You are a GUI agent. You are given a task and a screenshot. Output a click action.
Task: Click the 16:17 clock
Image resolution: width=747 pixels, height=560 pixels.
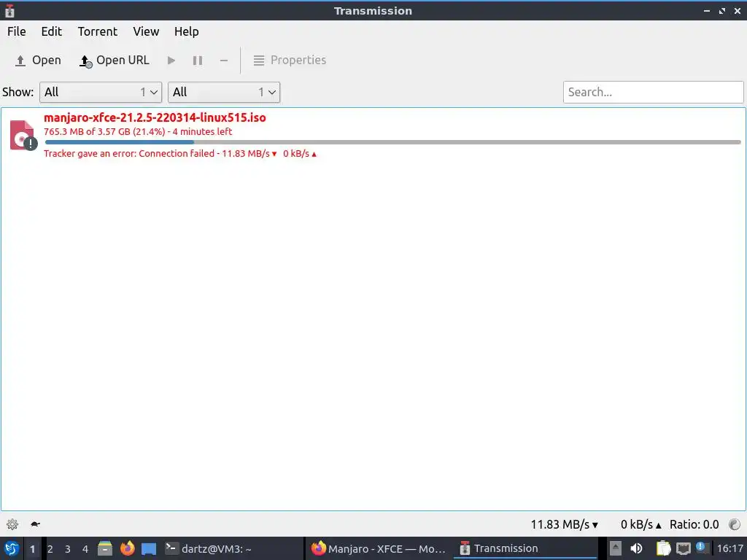[730, 548]
